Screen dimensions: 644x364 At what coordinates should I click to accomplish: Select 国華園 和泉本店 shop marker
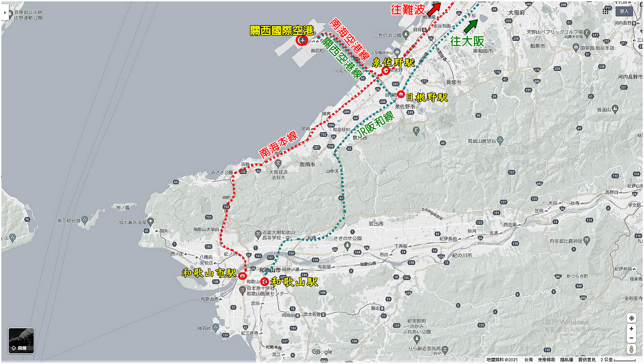click(576, 47)
